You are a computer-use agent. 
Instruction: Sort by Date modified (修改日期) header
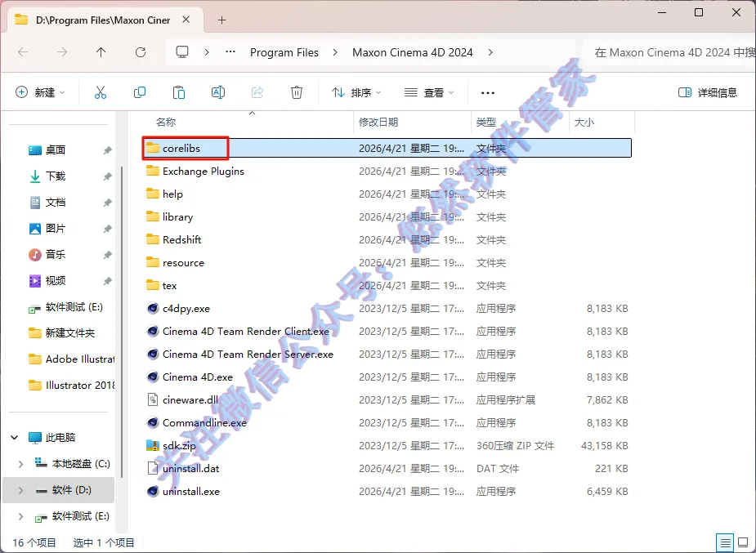(x=378, y=123)
